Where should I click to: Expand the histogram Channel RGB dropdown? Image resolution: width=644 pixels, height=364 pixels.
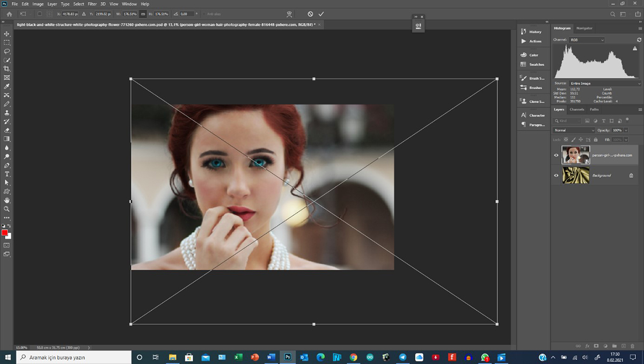tap(587, 40)
